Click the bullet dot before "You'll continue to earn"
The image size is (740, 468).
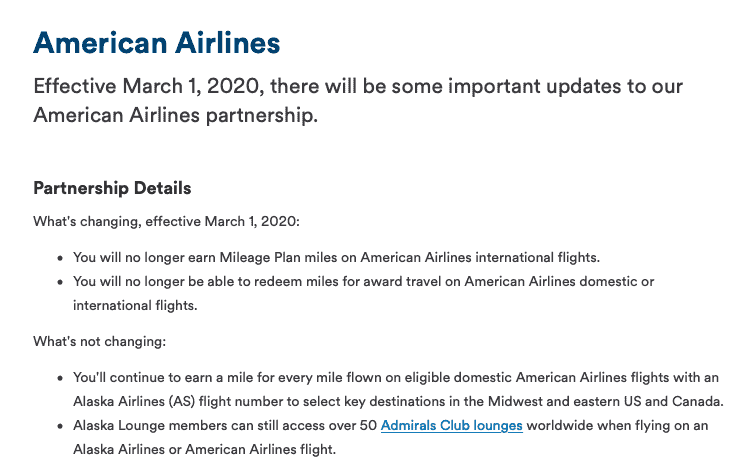tap(60, 378)
